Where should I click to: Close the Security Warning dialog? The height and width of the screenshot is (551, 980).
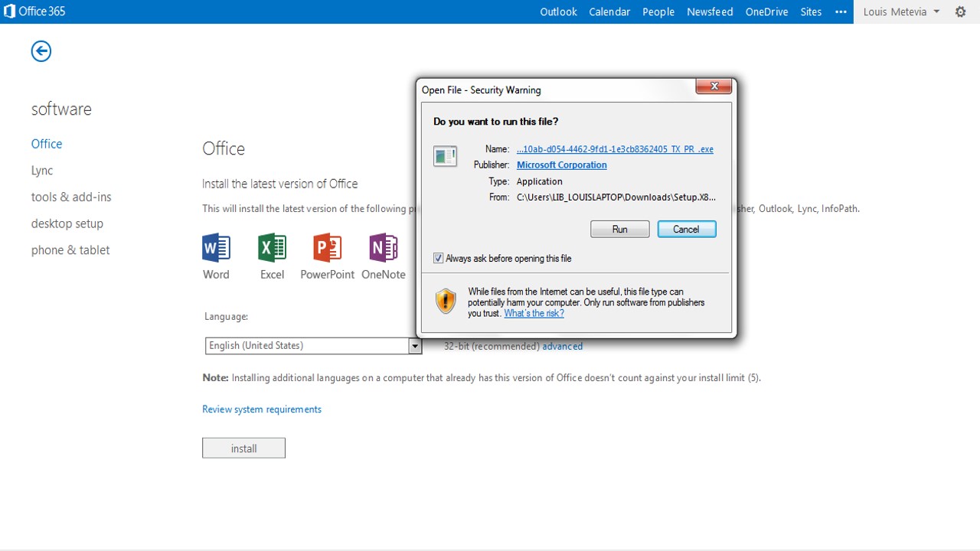(714, 86)
